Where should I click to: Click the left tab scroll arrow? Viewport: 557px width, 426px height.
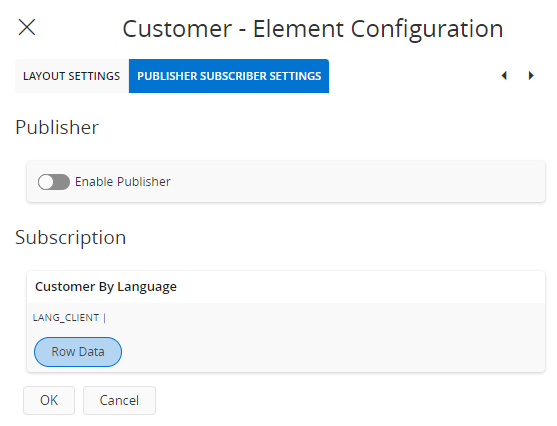click(x=504, y=76)
